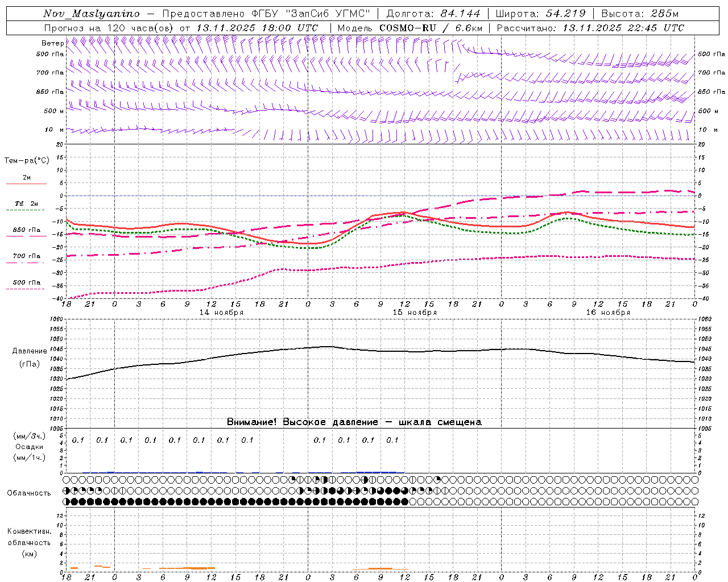The height and width of the screenshot is (582, 728).
Task: Select the 'Высота: 285м' elevation text
Action: click(x=640, y=14)
